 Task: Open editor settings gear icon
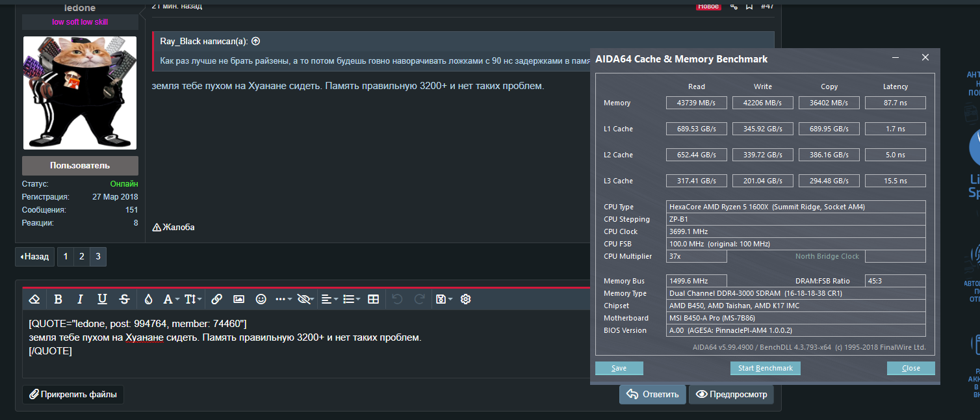(x=465, y=299)
